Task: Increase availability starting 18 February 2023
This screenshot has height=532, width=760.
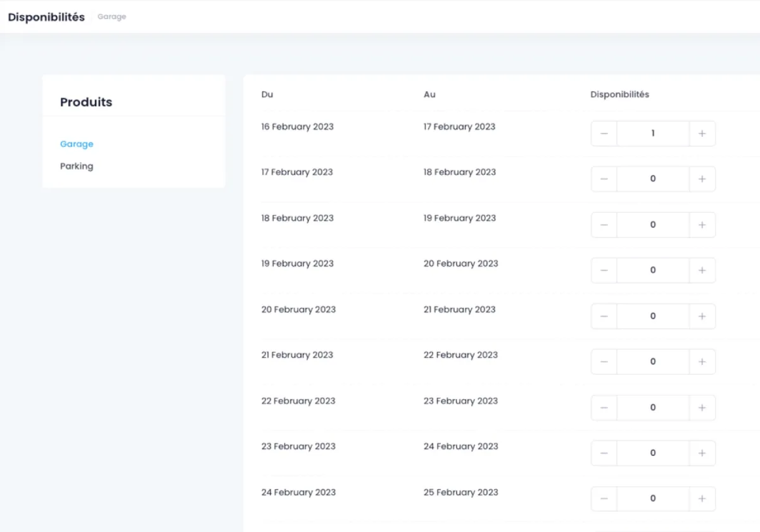Action: [x=702, y=225]
